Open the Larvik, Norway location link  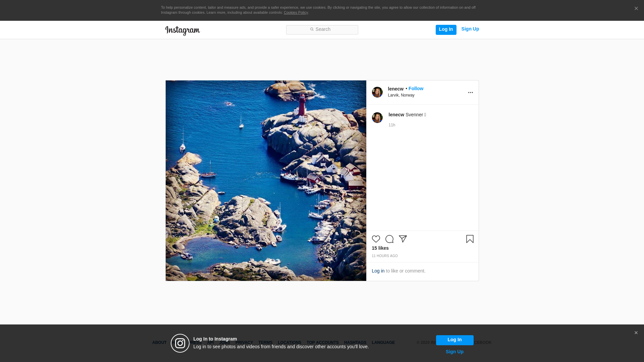(x=401, y=96)
